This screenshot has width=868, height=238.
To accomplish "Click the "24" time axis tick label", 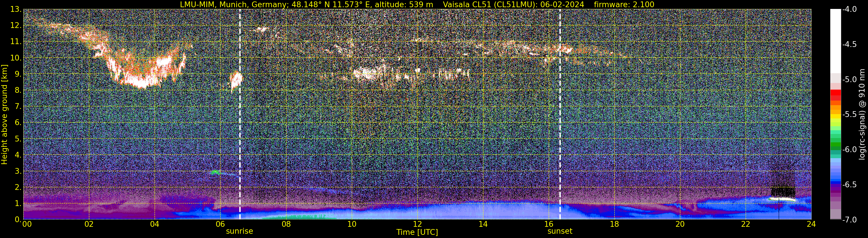I will 811,224.
